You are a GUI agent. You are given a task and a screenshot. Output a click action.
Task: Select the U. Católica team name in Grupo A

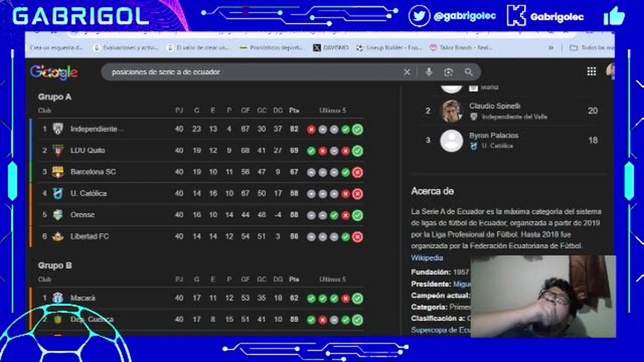89,193
